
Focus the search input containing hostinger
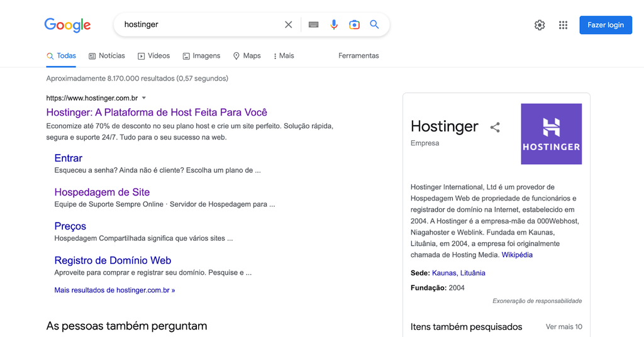pyautogui.click(x=201, y=25)
